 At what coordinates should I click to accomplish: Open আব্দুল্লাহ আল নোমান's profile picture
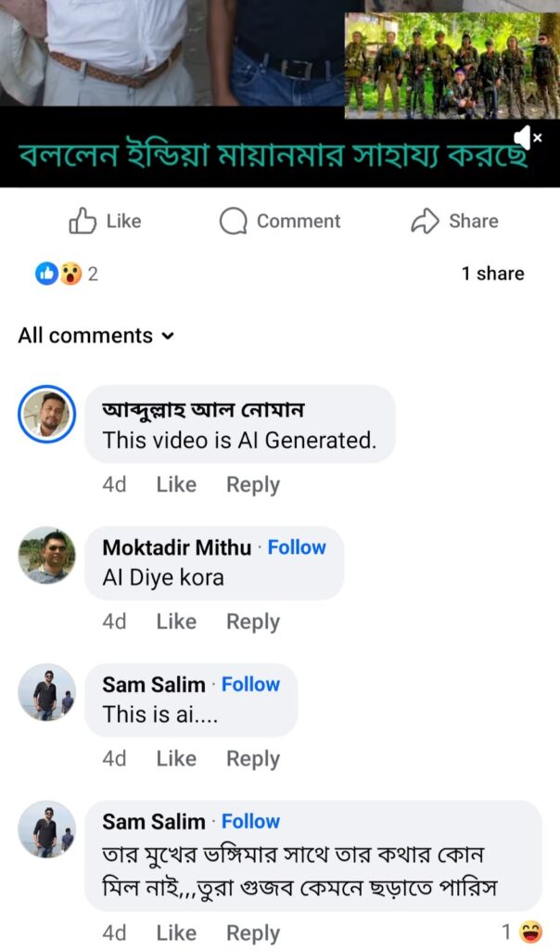click(46, 414)
